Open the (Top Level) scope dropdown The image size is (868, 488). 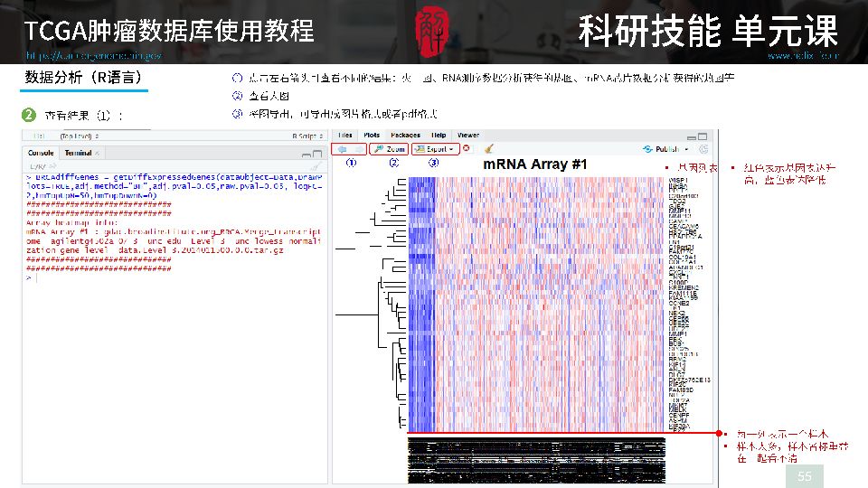pyautogui.click(x=80, y=136)
